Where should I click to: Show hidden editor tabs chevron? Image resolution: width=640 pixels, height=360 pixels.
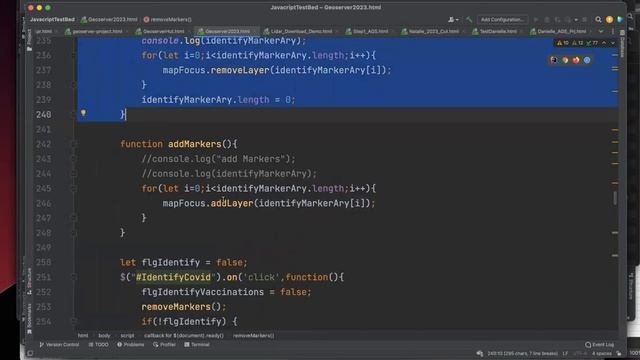601,31
